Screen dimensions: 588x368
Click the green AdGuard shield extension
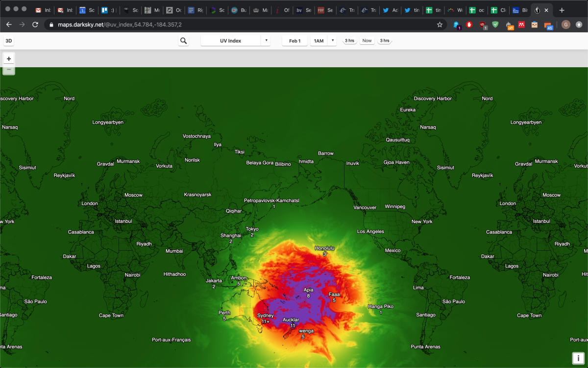tap(495, 25)
